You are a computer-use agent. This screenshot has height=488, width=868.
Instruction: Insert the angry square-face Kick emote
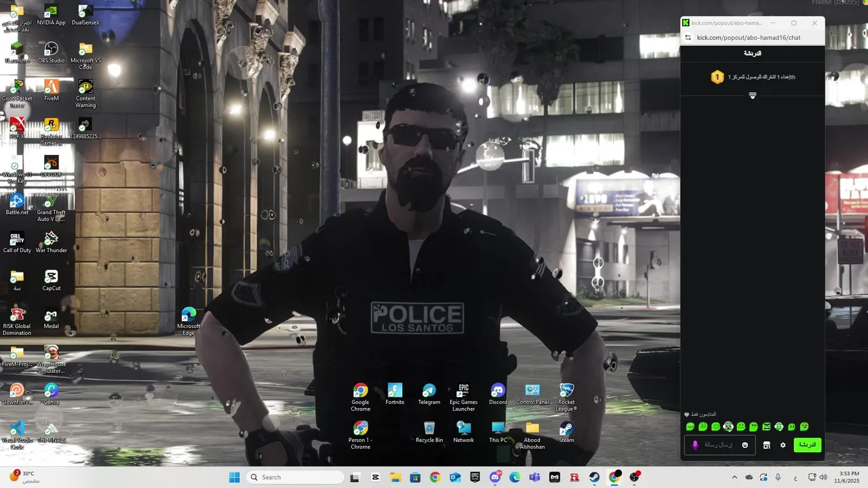point(766,426)
